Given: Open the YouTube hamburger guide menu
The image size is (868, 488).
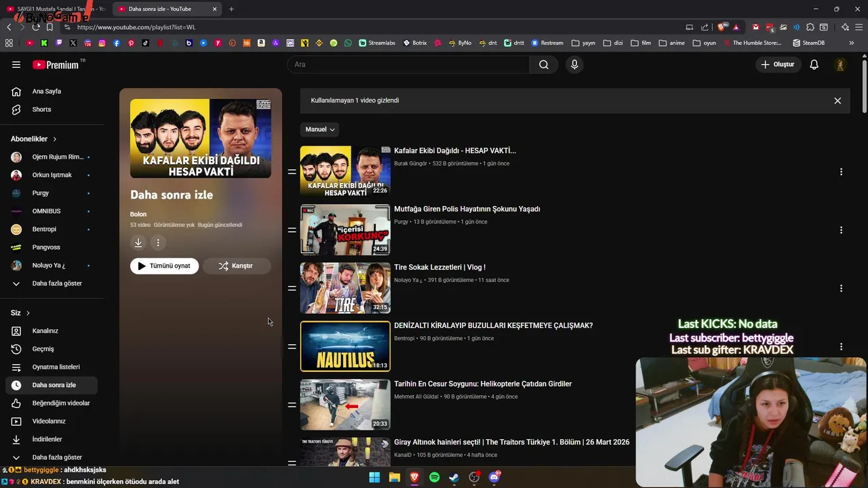Looking at the screenshot, I should [x=16, y=64].
